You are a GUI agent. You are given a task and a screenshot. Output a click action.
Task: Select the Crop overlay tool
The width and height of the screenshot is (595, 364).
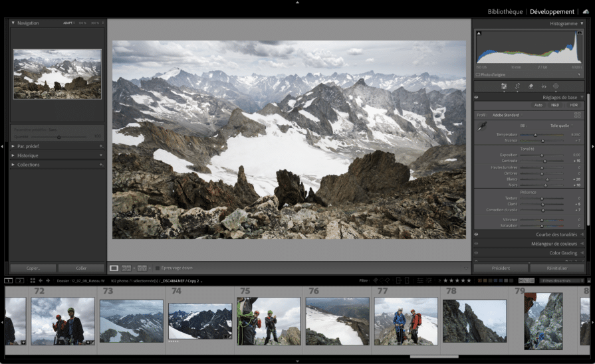(x=517, y=86)
